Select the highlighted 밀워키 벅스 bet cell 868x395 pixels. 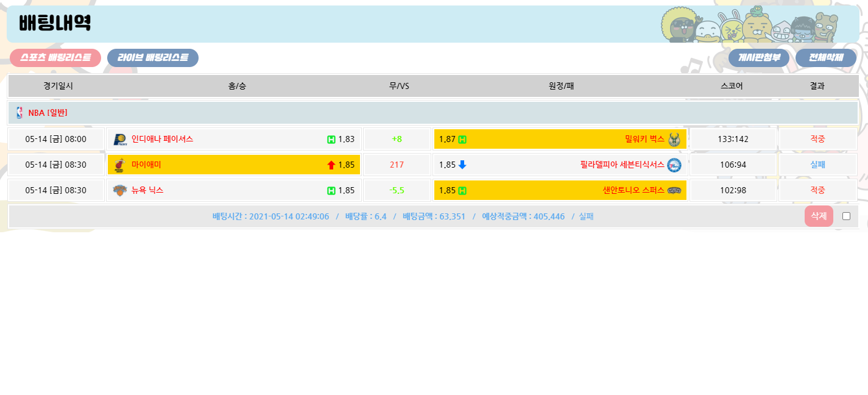[x=560, y=140]
